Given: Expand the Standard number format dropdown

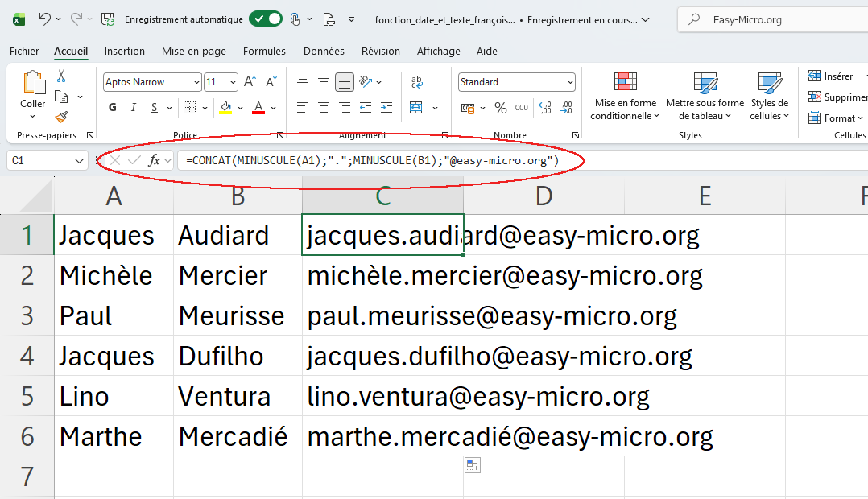Looking at the screenshot, I should tap(570, 82).
